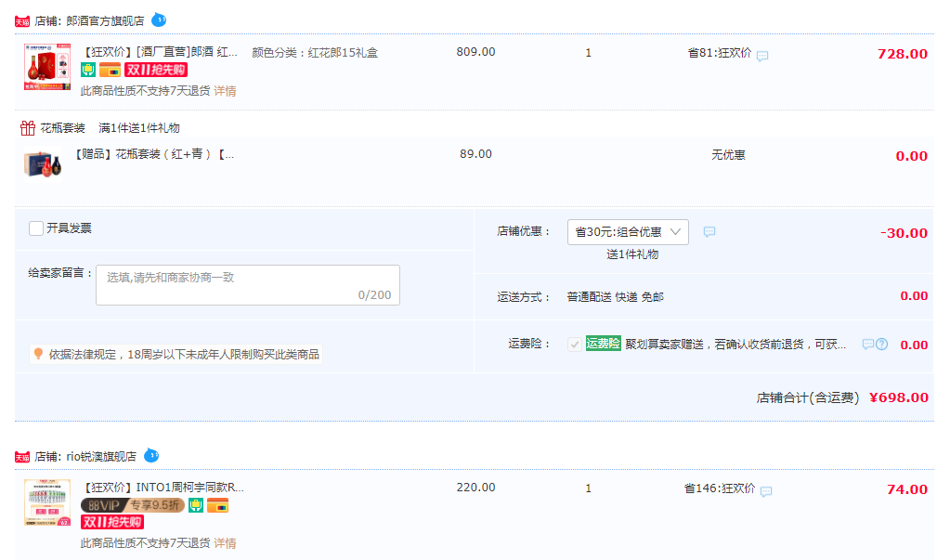Click the 809.00 unit price

(x=475, y=52)
